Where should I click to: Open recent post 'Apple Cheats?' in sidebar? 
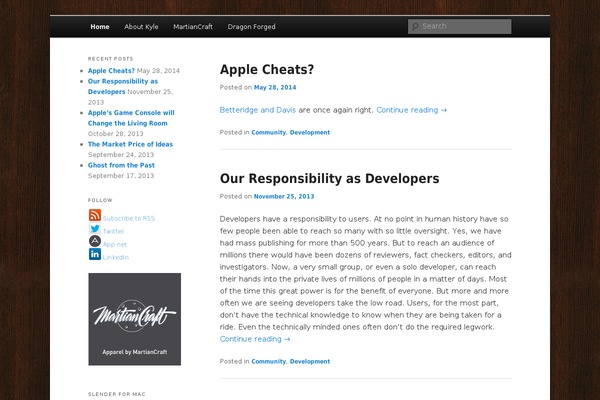[x=111, y=71]
